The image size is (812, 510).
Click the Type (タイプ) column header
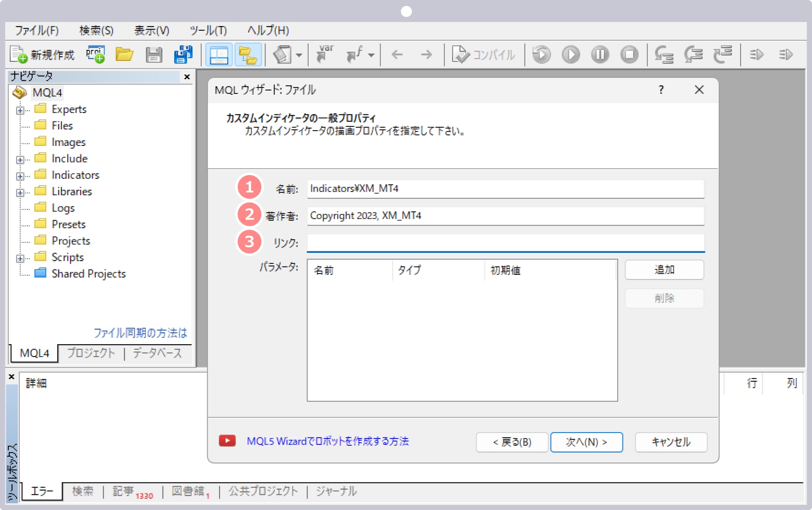(x=439, y=270)
